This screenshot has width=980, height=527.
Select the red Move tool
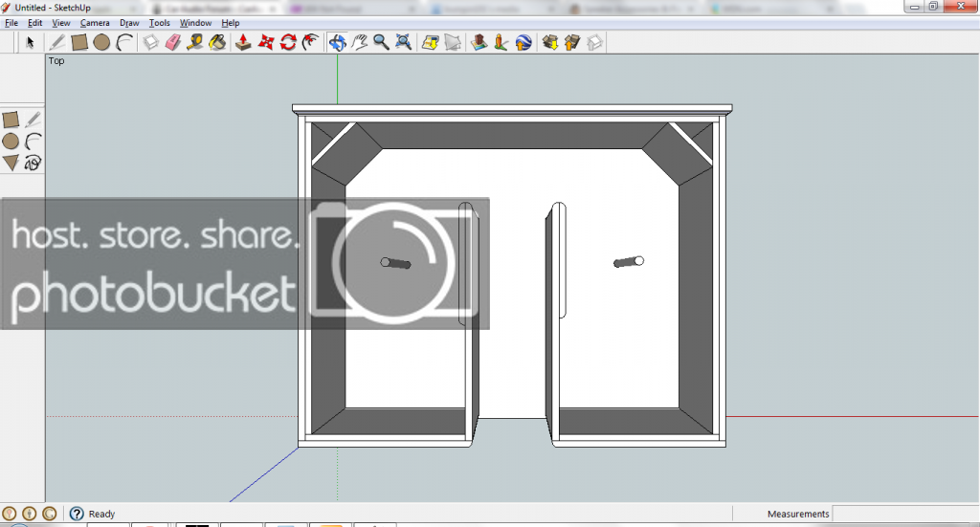coord(266,42)
